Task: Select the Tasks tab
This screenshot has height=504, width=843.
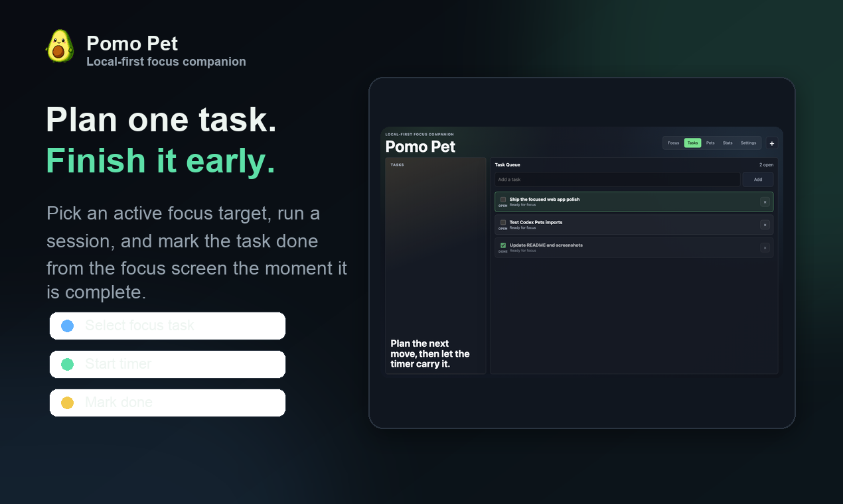Action: pyautogui.click(x=692, y=143)
